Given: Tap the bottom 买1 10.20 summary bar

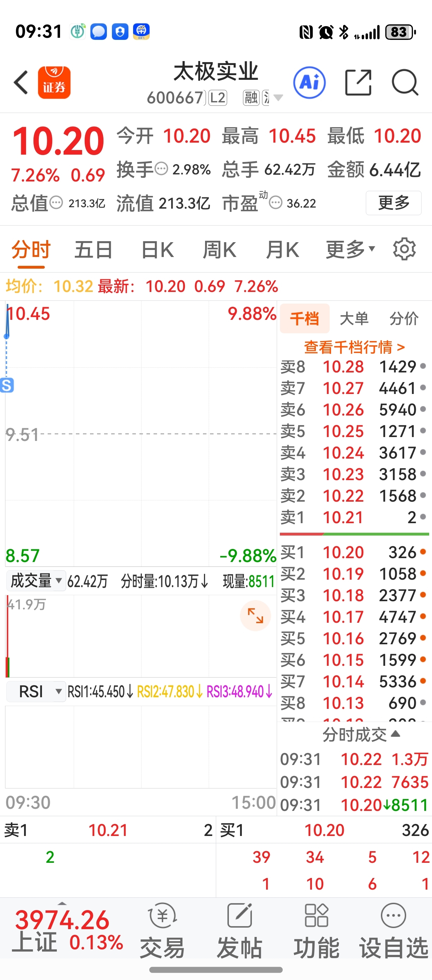Looking at the screenshot, I should (324, 830).
